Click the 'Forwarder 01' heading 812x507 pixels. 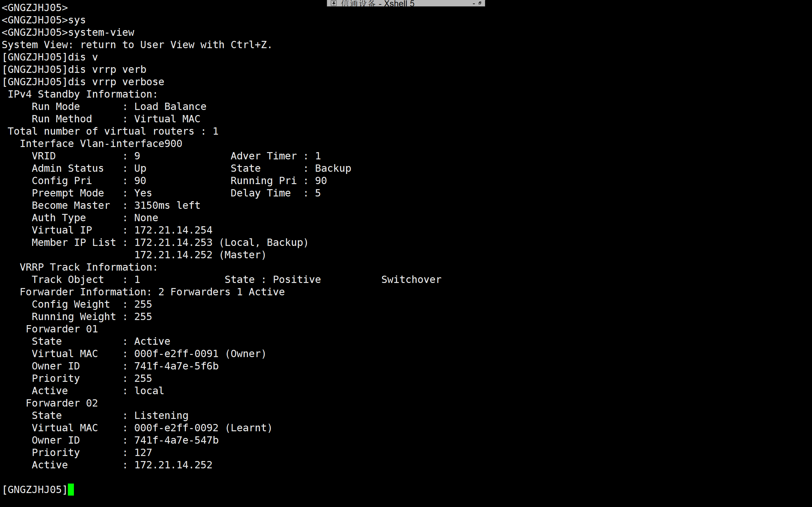(62, 329)
